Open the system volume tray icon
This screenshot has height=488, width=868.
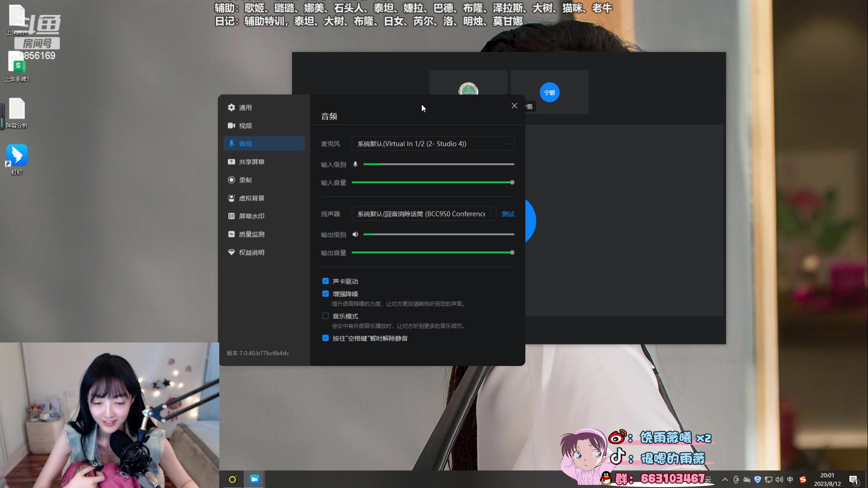click(x=779, y=480)
